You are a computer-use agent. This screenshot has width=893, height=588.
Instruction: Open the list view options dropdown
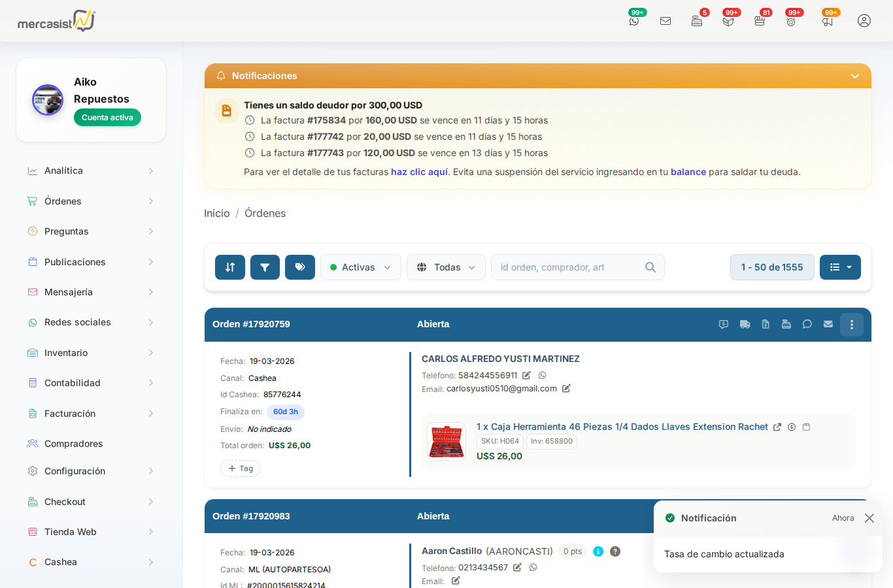click(840, 267)
